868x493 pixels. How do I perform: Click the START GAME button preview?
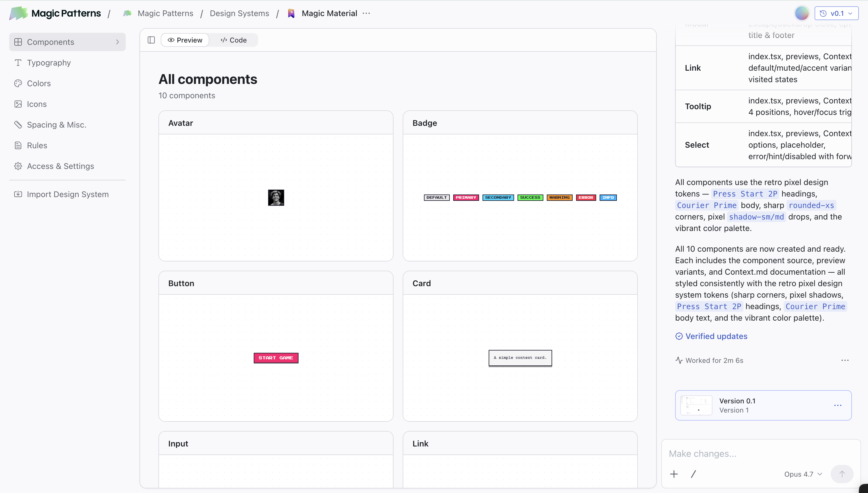(276, 358)
